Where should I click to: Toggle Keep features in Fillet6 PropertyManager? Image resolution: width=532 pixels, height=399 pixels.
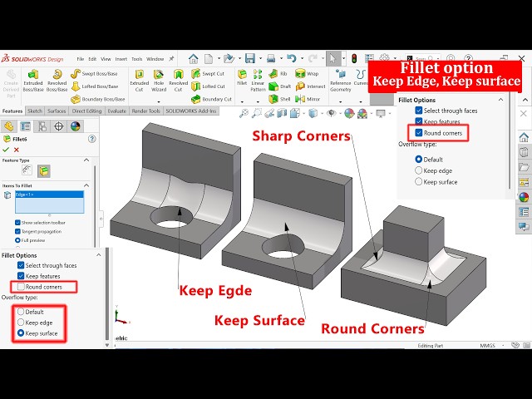[21, 276]
